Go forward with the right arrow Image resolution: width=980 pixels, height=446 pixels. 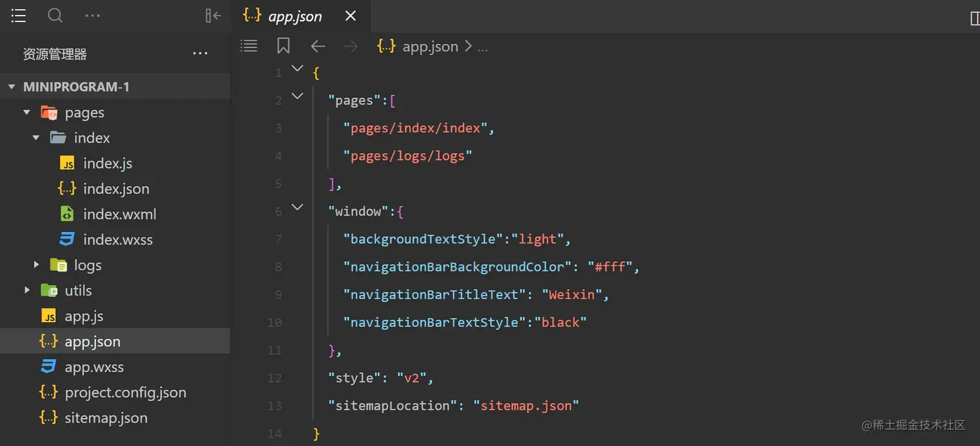click(x=350, y=46)
